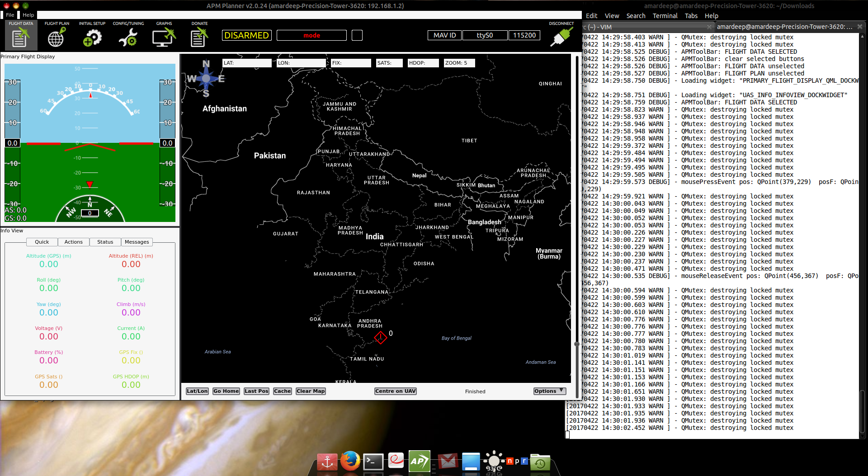Viewport: 868px width, 476px height.
Task: Open the terminal Help menu
Action: coord(712,16)
